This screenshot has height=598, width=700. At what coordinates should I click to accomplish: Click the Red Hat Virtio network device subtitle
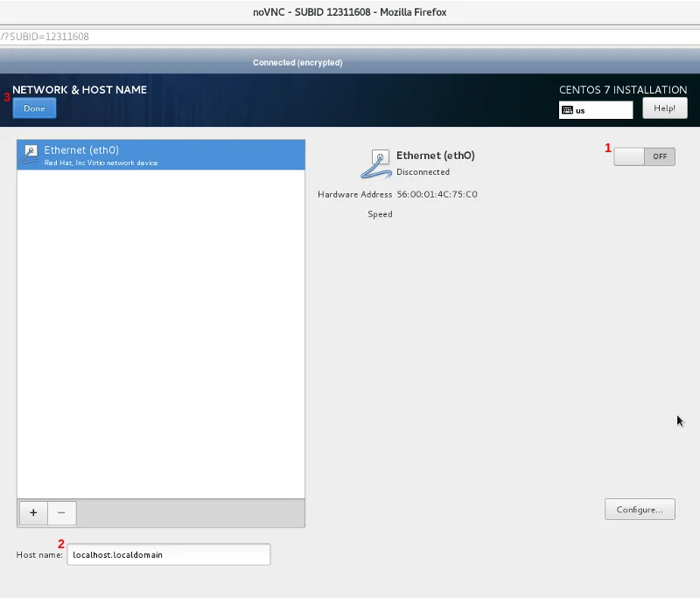(101, 163)
